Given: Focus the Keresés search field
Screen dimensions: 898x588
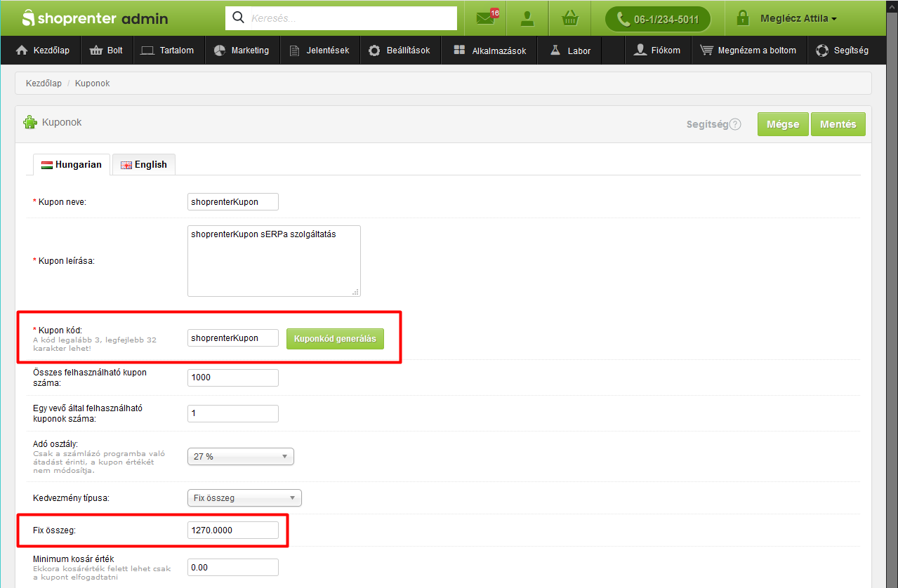Looking at the screenshot, I should tap(341, 18).
